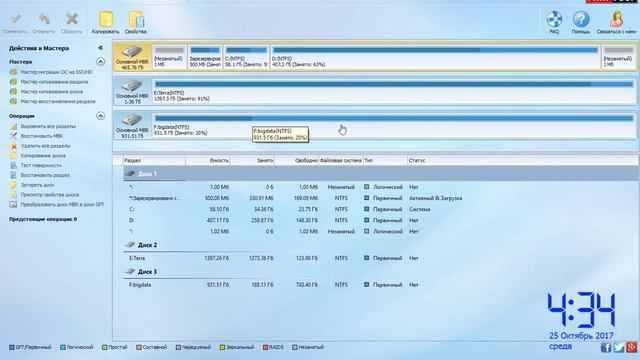
Task: Select the trailing unallocated block of disk 1
Action: point(618,57)
